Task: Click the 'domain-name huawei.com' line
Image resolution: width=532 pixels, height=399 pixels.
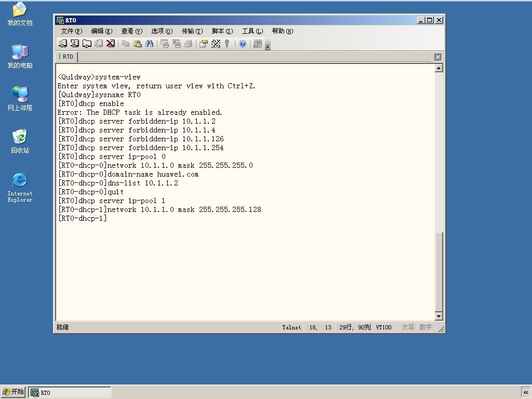Action: click(x=128, y=175)
